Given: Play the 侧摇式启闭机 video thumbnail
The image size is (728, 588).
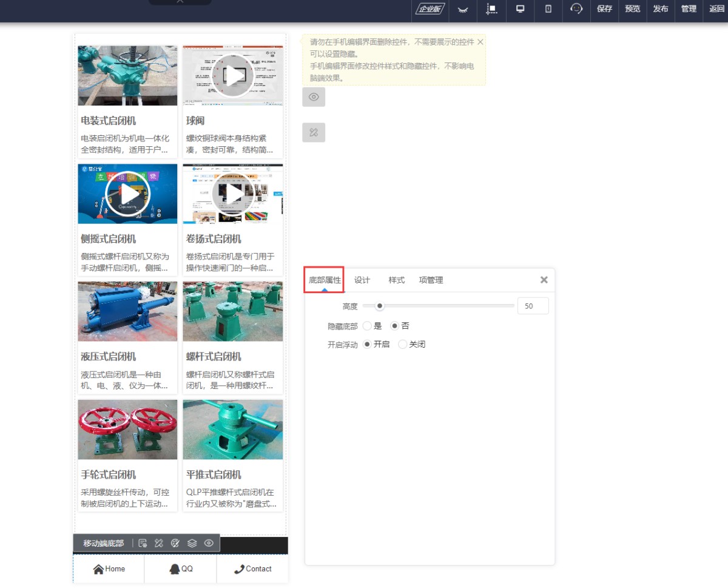Looking at the screenshot, I should 127,194.
